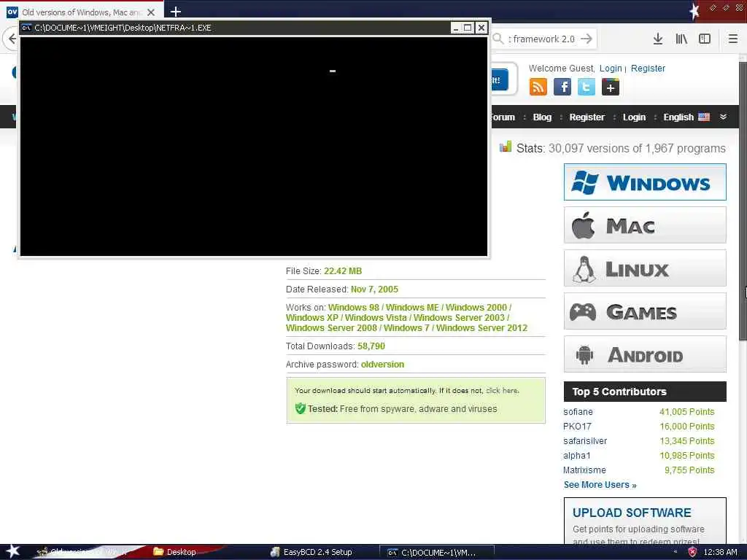Viewport: 747px width, 560px height.
Task: Click the Register link beside Welcome Guest
Action: tap(648, 68)
